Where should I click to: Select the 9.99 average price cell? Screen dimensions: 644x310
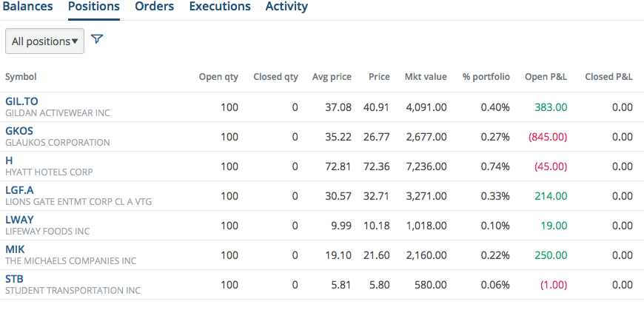click(341, 226)
